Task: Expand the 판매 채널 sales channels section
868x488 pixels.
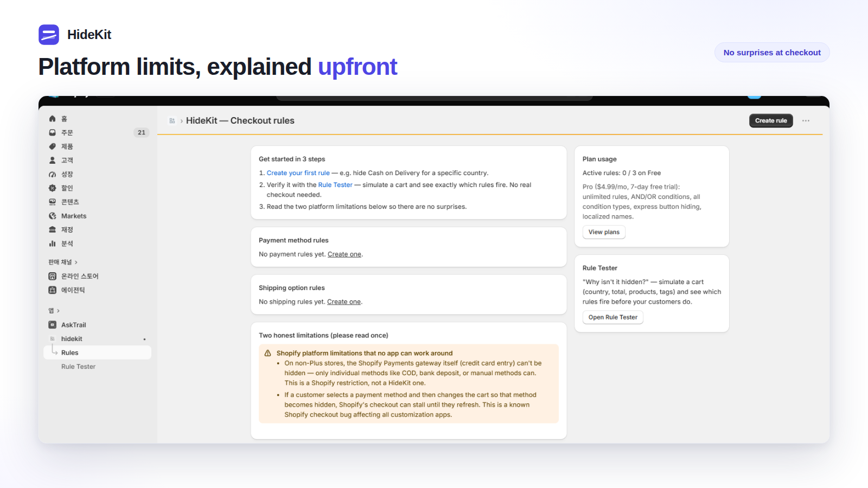Action: [63, 262]
